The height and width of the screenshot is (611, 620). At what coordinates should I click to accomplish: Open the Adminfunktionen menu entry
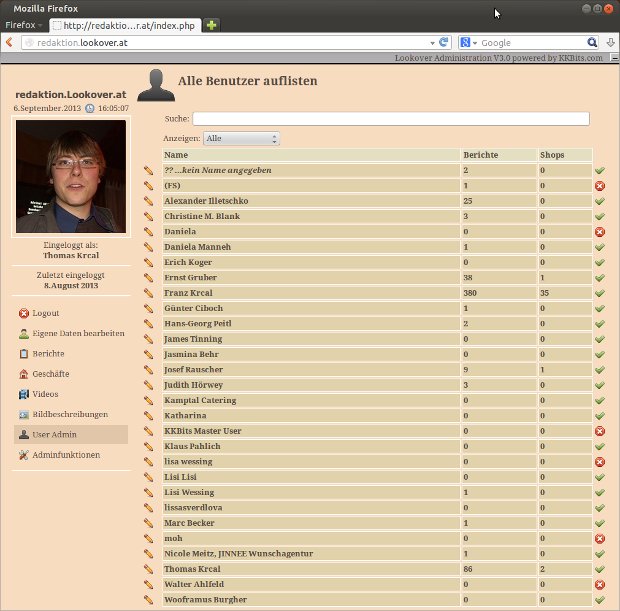point(66,455)
